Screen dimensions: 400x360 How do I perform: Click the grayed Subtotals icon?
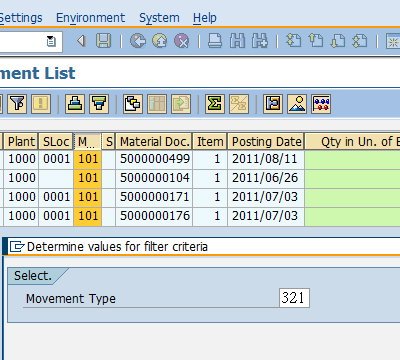point(239,104)
